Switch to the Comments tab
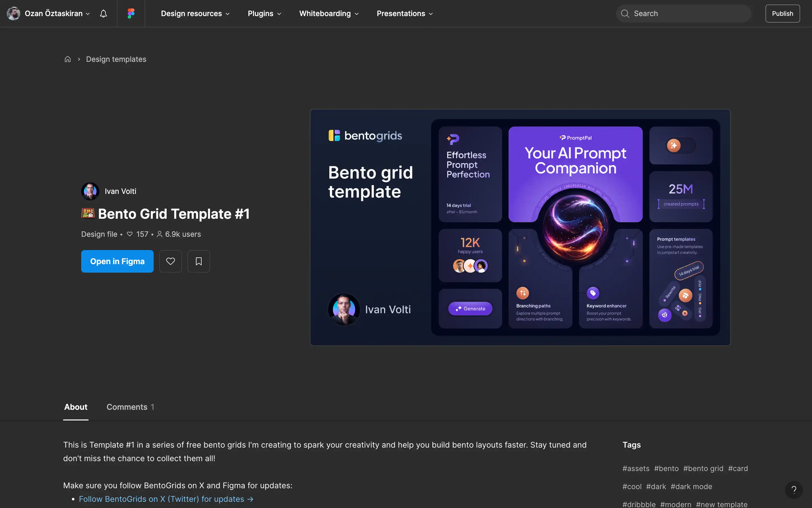Screen dimensions: 812x508 click(130, 407)
